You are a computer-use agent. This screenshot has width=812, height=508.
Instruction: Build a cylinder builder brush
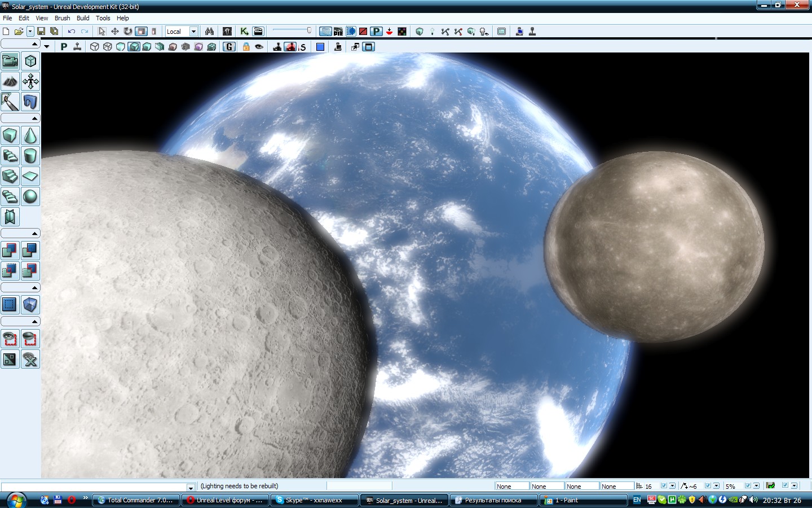click(30, 156)
